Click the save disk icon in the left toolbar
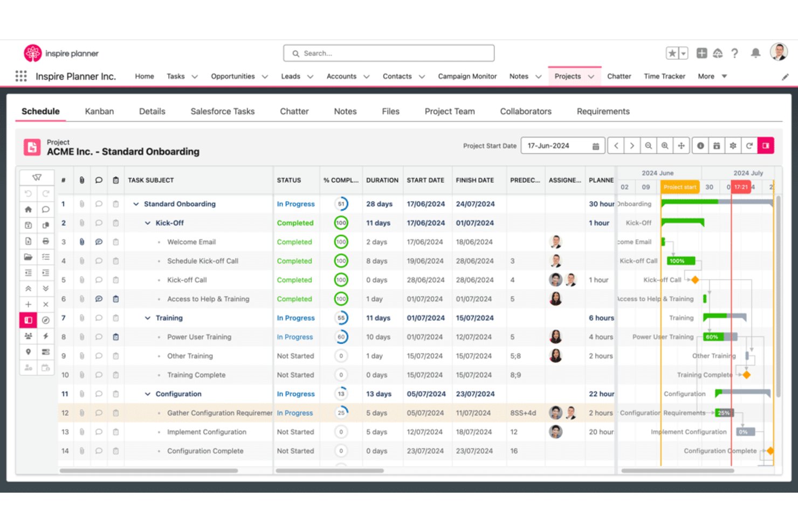The height and width of the screenshot is (532, 798). 29,225
